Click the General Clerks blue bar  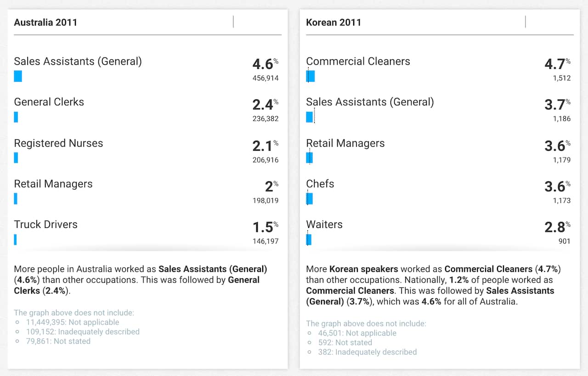17,117
